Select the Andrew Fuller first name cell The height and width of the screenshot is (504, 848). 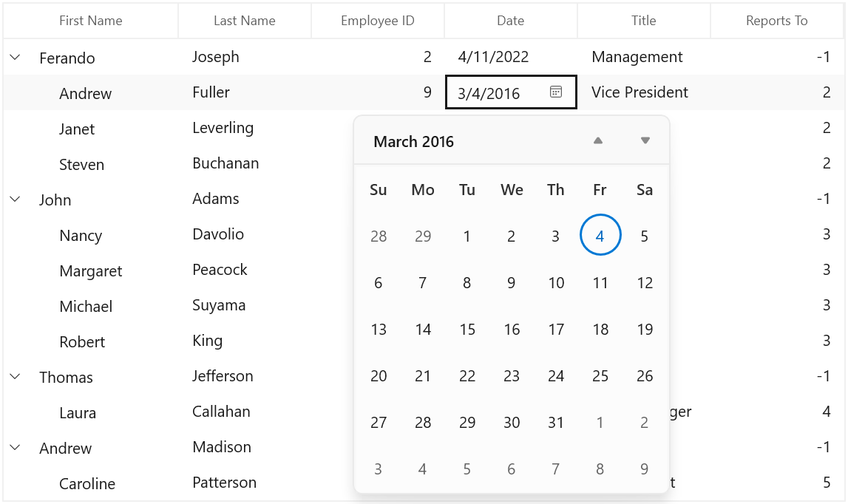pos(91,92)
